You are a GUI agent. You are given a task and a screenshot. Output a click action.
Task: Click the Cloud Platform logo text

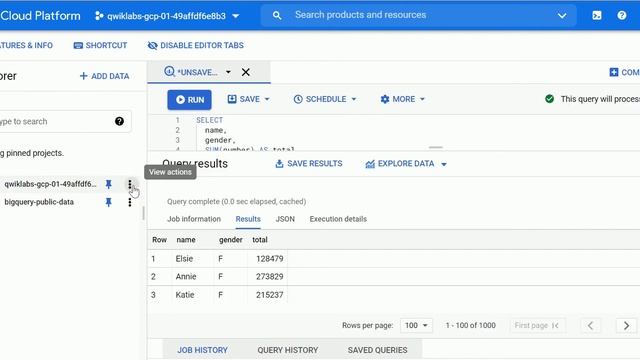[x=40, y=16]
